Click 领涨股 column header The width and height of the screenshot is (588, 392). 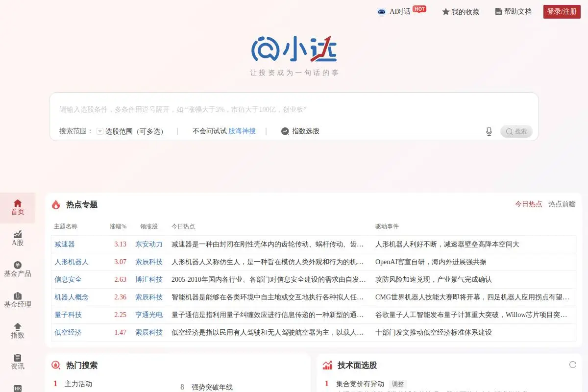click(x=149, y=226)
